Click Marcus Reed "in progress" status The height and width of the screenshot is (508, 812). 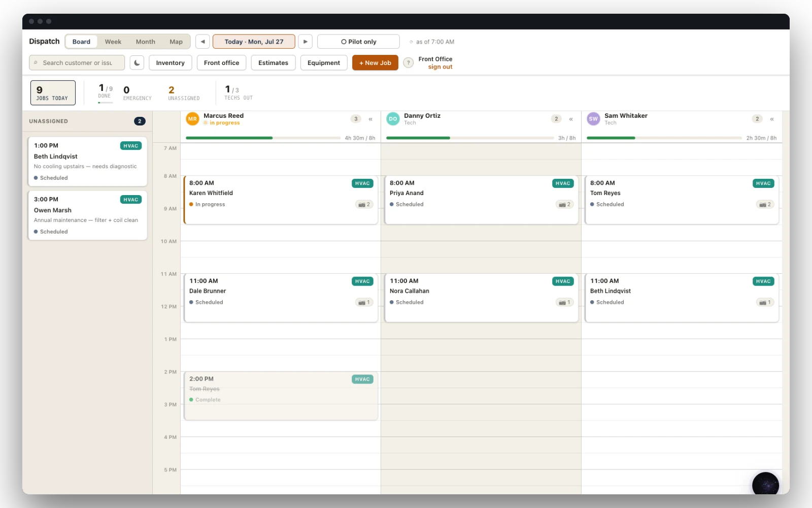pos(224,123)
